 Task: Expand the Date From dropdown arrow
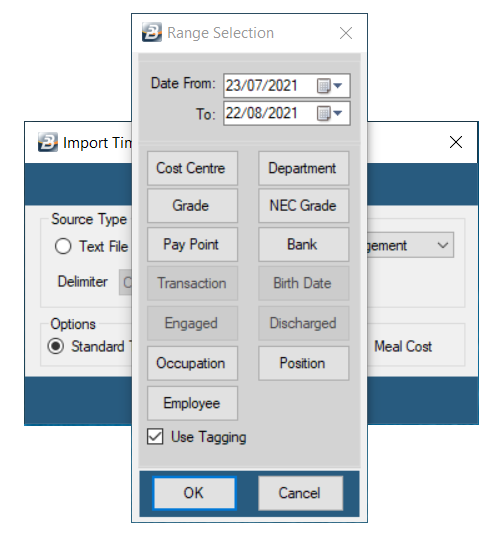tap(338, 85)
